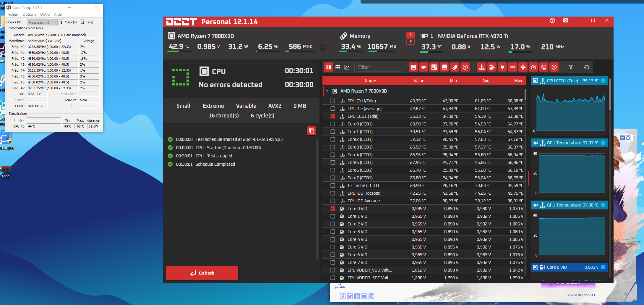The width and height of the screenshot is (644, 305).
Task: Open the Facebook icon in the background page
Action: pos(343,296)
